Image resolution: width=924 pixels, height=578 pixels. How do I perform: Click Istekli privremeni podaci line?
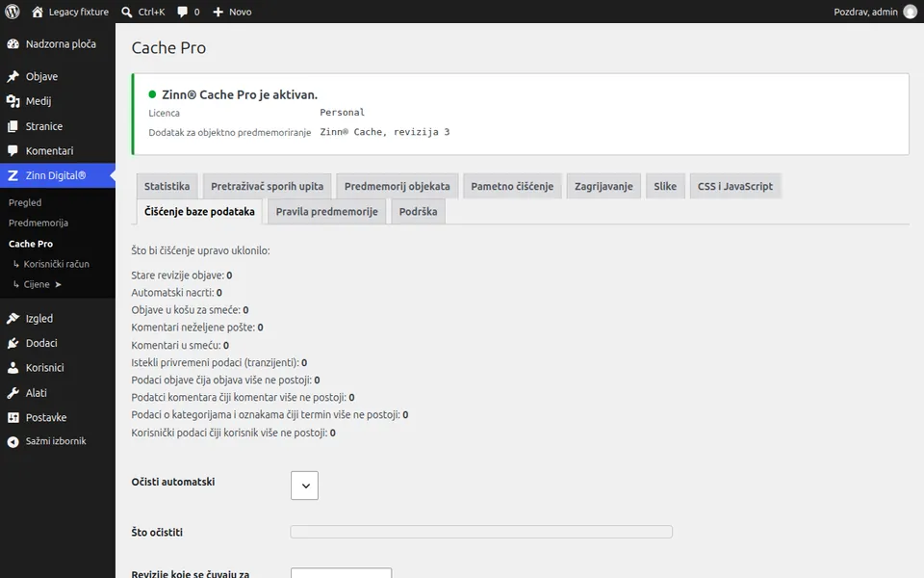click(x=218, y=363)
